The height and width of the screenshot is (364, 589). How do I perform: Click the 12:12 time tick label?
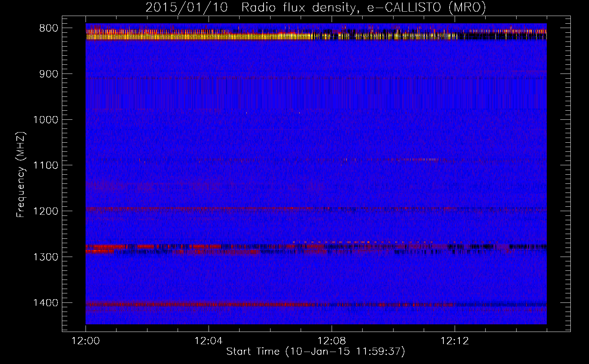[x=455, y=341]
